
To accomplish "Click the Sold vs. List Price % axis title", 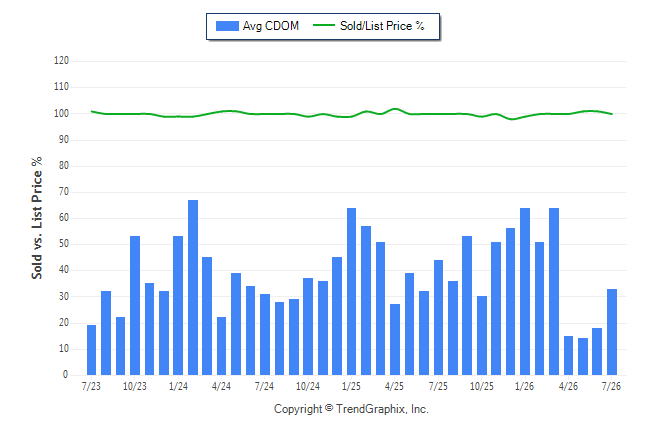I will [x=37, y=218].
